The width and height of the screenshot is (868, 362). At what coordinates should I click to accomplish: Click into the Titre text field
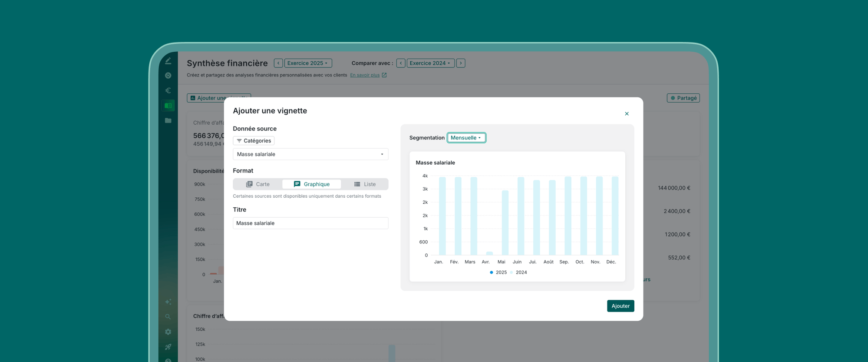point(310,223)
